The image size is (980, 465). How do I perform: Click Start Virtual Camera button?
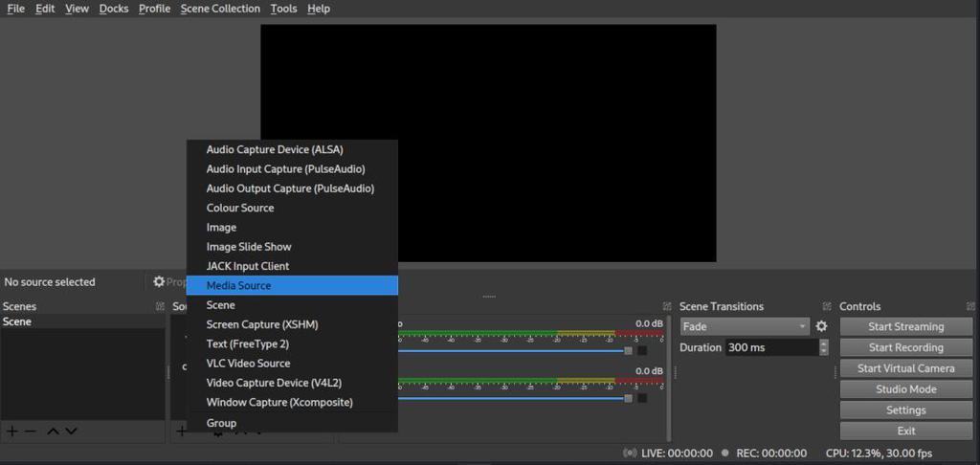click(905, 368)
